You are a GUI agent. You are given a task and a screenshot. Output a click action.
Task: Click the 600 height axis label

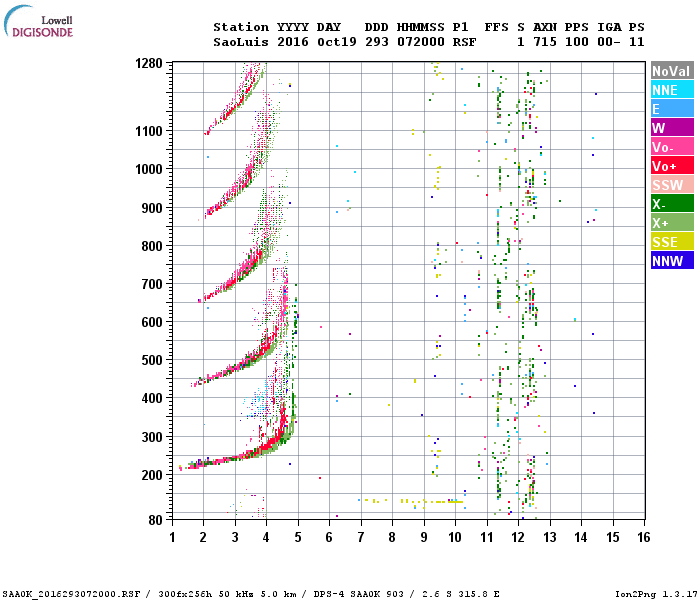pyautogui.click(x=152, y=322)
